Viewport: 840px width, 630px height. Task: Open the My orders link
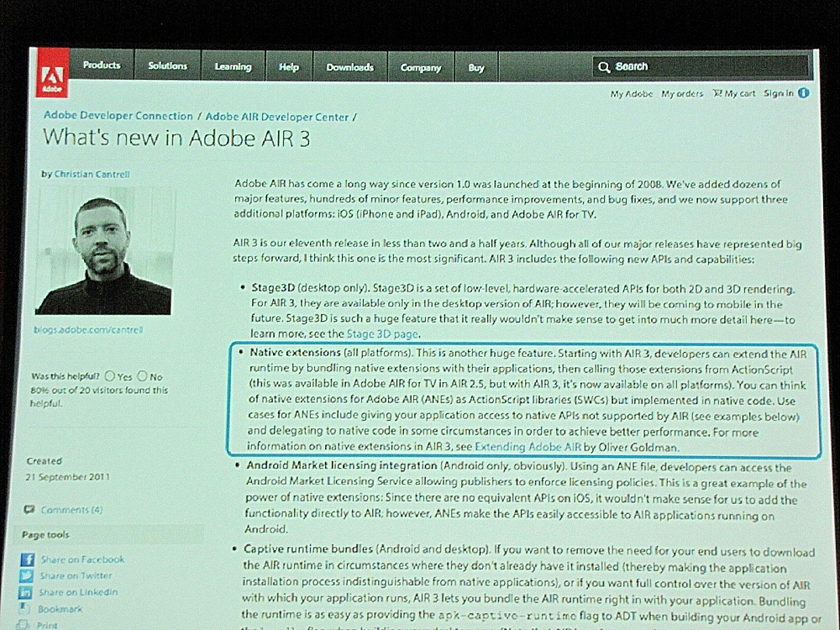pos(682,94)
